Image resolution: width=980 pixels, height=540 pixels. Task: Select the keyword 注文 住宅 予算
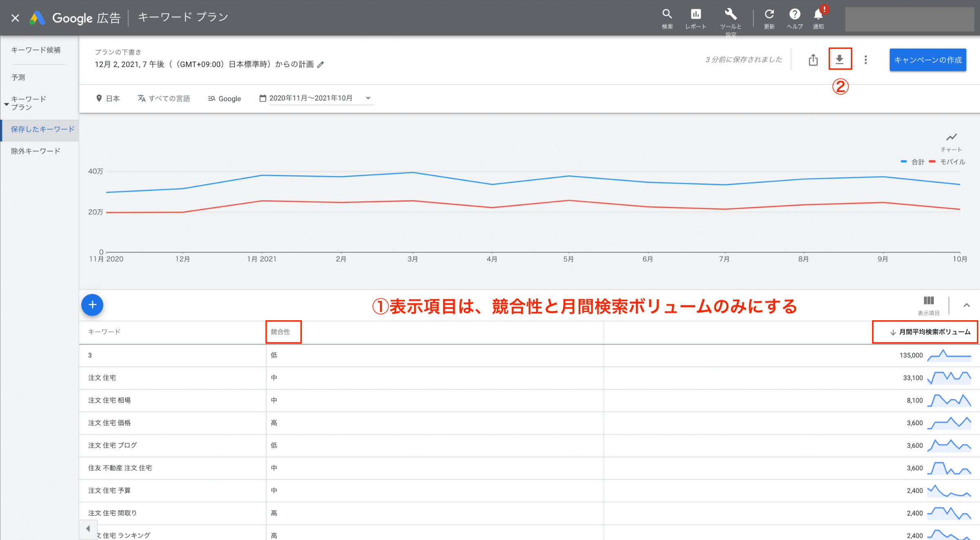pos(109,490)
